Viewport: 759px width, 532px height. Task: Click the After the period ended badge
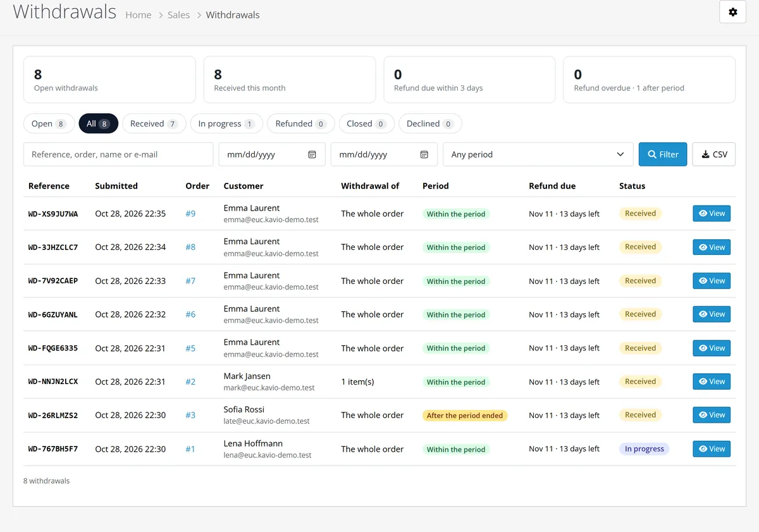(465, 416)
